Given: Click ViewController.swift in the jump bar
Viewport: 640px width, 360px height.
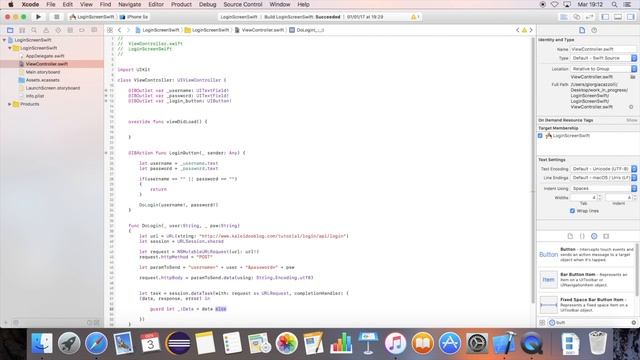Looking at the screenshot, I should click(259, 30).
